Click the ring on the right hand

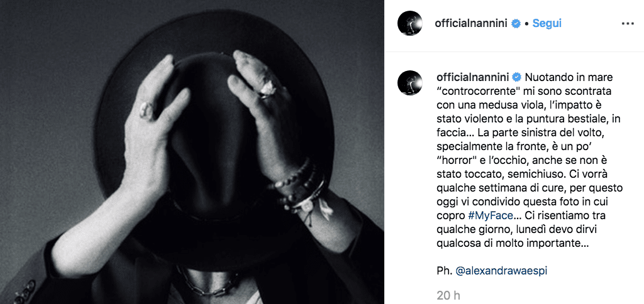(x=267, y=88)
